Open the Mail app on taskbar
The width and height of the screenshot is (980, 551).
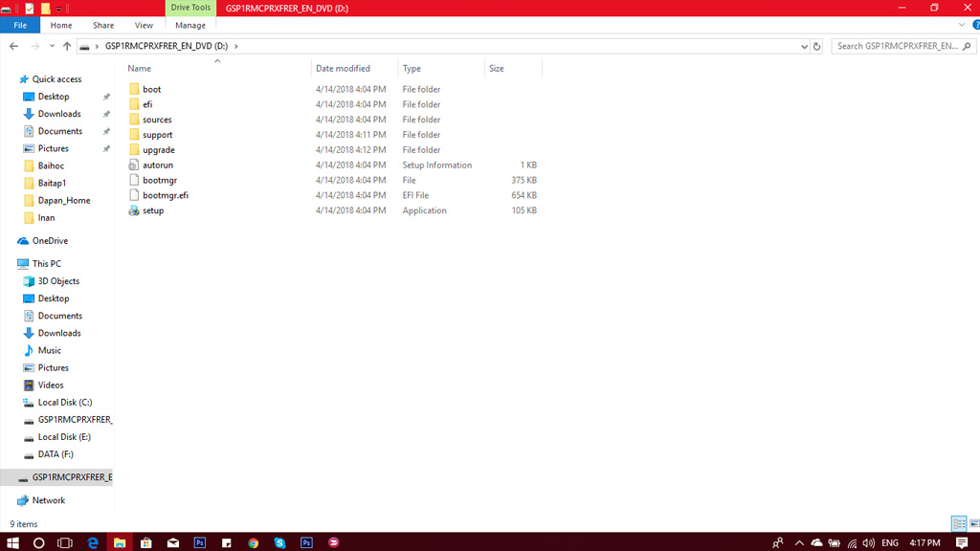point(173,543)
